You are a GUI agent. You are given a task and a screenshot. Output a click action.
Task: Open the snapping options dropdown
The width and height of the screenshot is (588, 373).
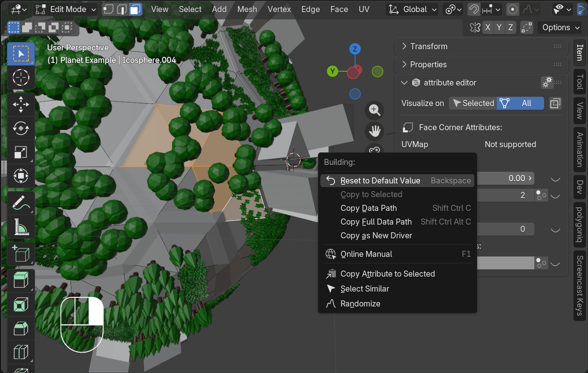(492, 9)
